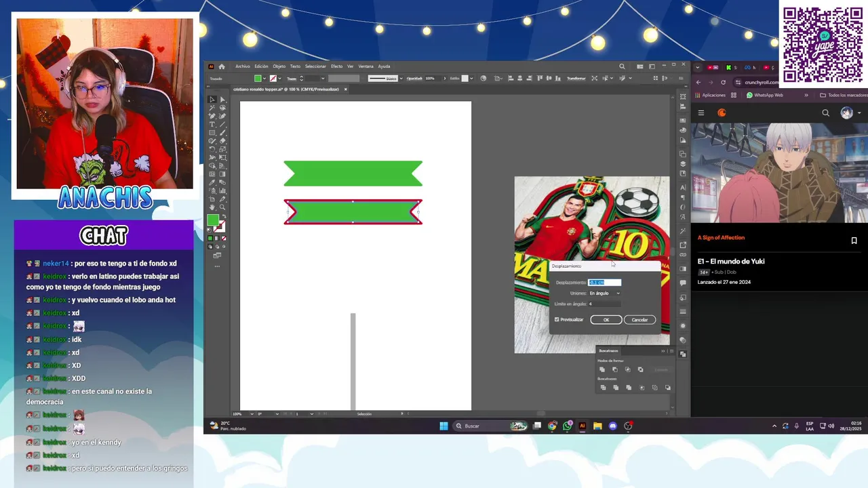Viewport: 868px width, 488px height.
Task: Click the green fill swatch in toolbar
Action: [x=213, y=220]
